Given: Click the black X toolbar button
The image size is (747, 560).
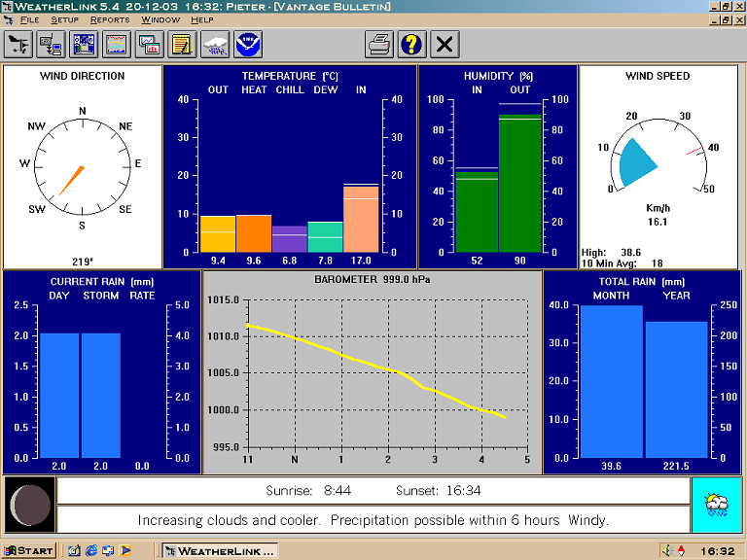Looking at the screenshot, I should coord(445,45).
